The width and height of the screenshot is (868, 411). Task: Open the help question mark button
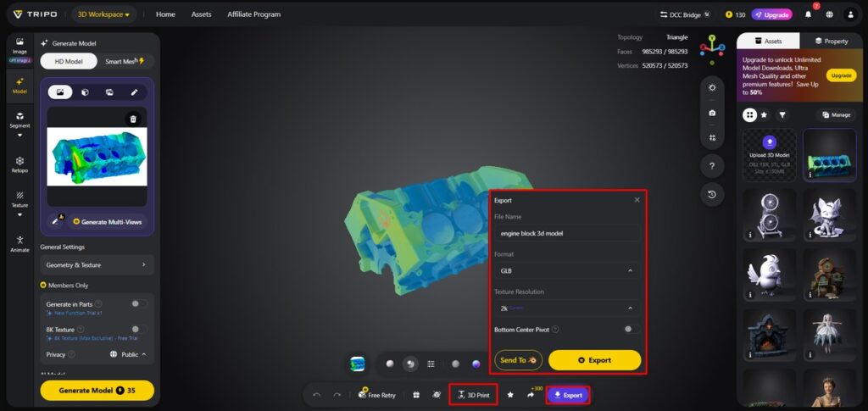coord(712,166)
